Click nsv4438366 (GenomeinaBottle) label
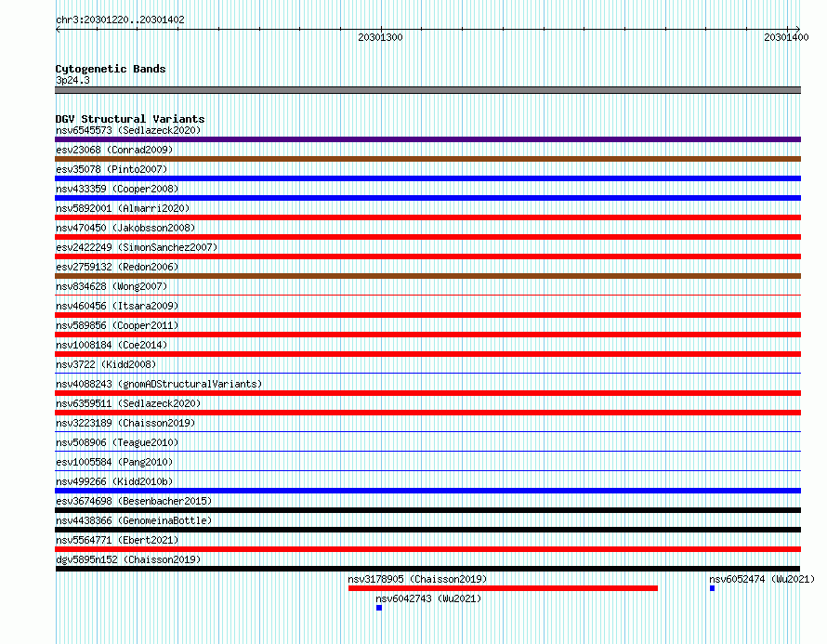 (x=134, y=520)
